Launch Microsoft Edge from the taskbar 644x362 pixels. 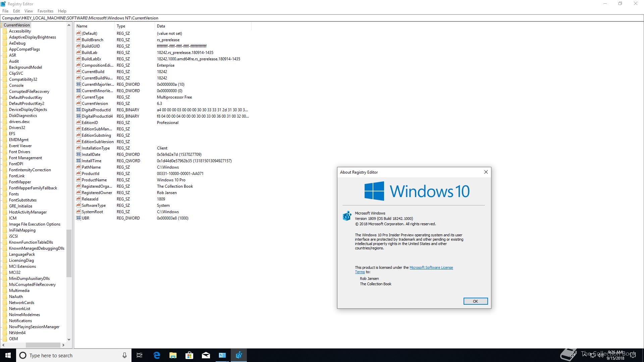coord(157,355)
